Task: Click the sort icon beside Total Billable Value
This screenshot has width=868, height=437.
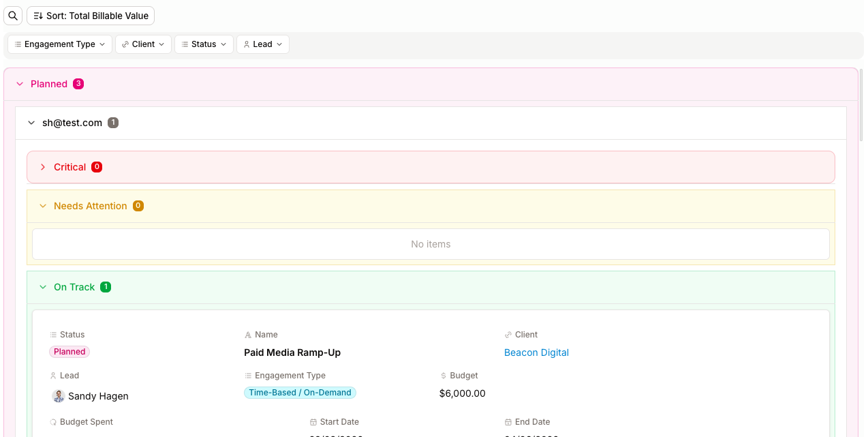Action: pos(38,16)
